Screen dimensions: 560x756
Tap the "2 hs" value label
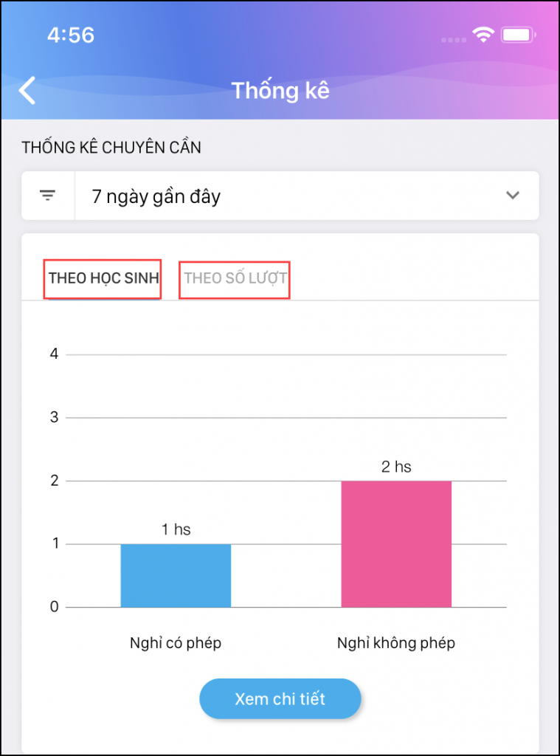[x=396, y=467]
